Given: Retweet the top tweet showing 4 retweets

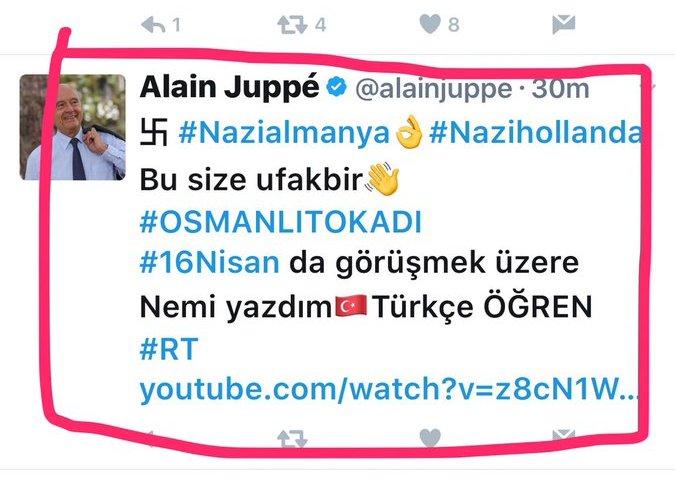Looking at the screenshot, I should click(292, 25).
